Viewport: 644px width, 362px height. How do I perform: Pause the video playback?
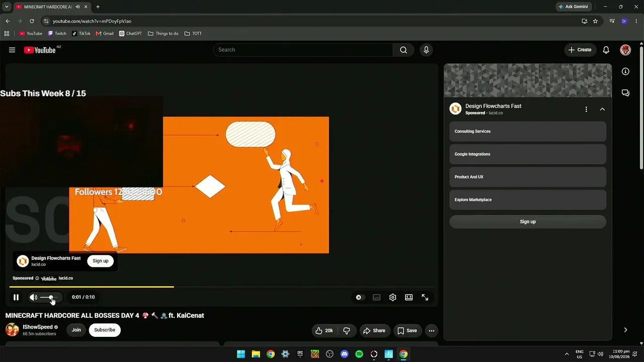click(x=16, y=297)
